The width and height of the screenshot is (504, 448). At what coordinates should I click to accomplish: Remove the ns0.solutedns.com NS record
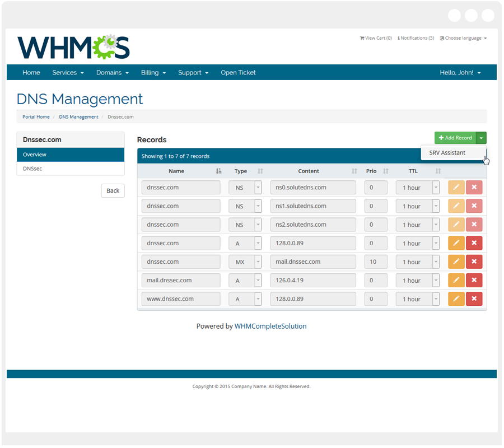(x=474, y=188)
